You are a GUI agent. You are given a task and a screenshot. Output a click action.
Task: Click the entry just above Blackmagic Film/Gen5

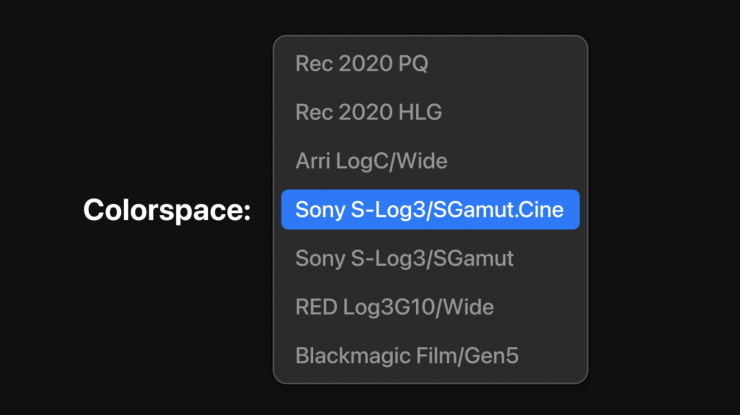[394, 306]
